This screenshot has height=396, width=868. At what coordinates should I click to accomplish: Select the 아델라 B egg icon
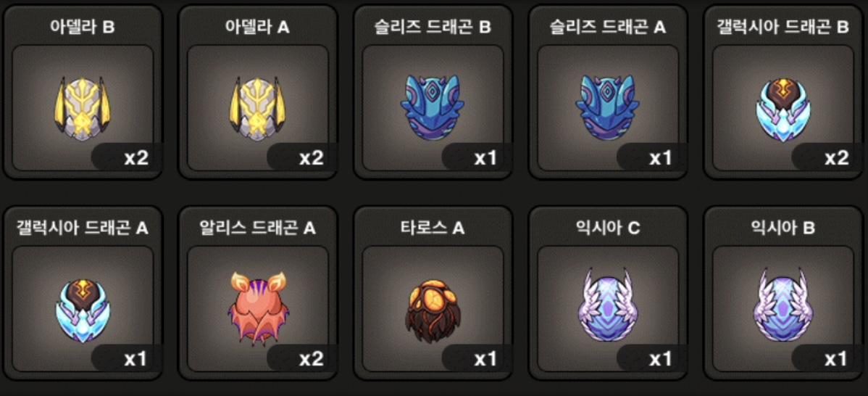coord(82,108)
